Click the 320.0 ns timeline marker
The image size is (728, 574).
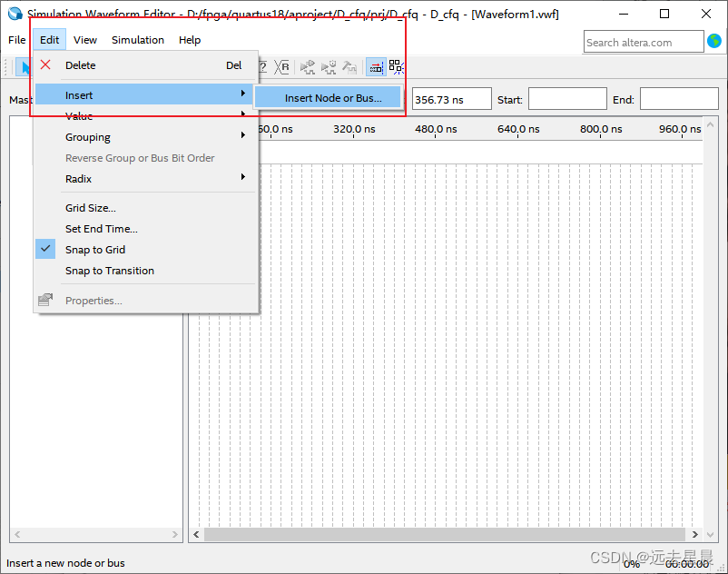click(354, 129)
